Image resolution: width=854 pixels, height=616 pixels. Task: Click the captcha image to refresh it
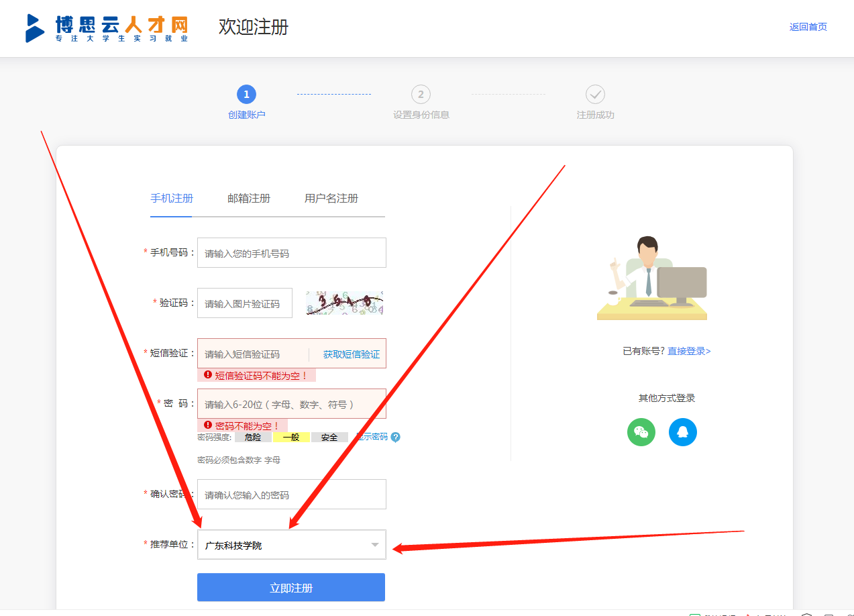344,303
